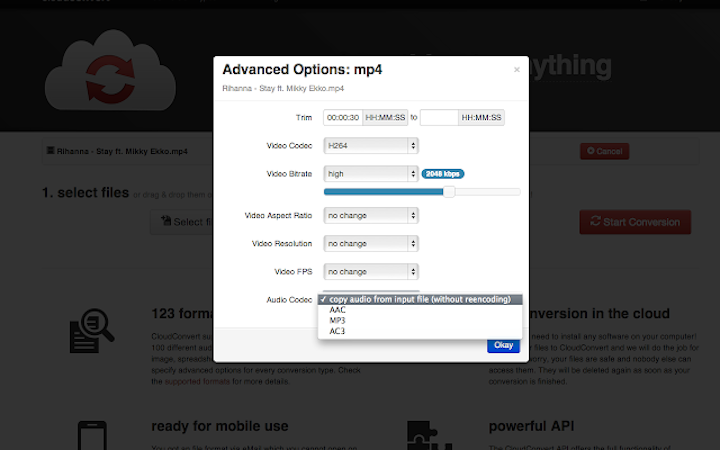Click the mobile phone icon

click(92, 435)
